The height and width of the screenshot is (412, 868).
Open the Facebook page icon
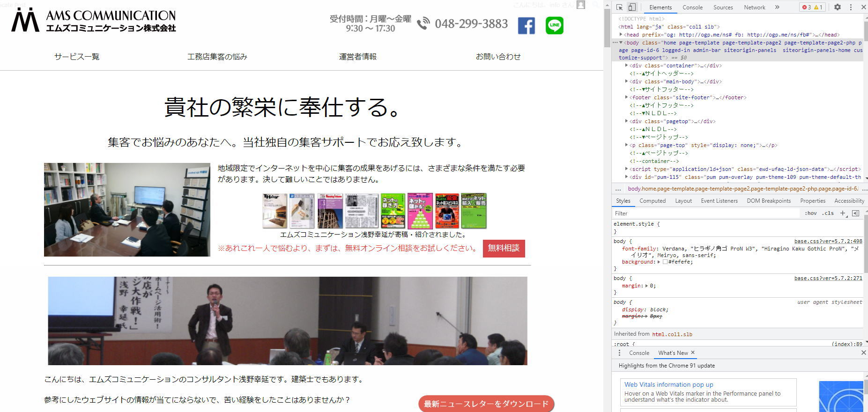tap(527, 25)
